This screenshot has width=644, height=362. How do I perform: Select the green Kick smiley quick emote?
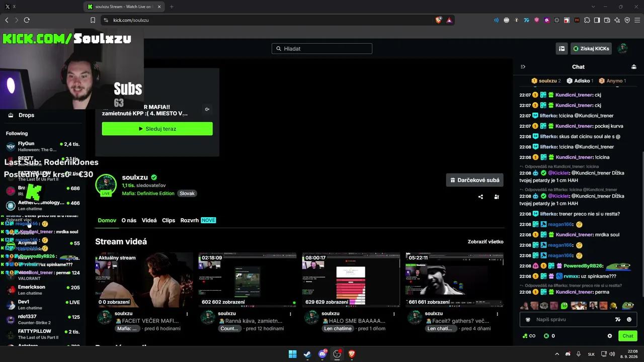click(564, 305)
